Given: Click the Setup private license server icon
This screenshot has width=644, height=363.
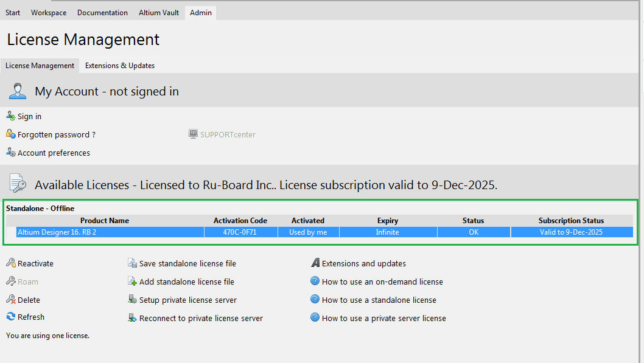Looking at the screenshot, I should tap(132, 300).
